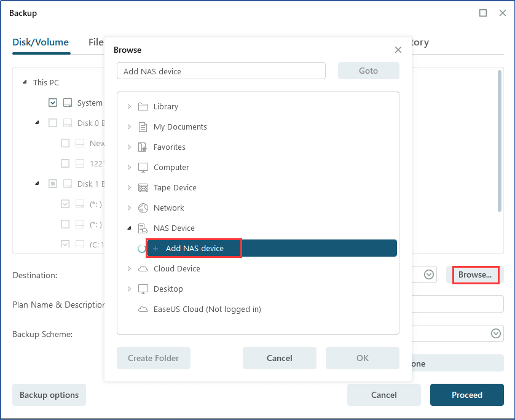The height and width of the screenshot is (420, 515).
Task: Click the disk list vertical scrollbar
Action: pyautogui.click(x=500, y=141)
